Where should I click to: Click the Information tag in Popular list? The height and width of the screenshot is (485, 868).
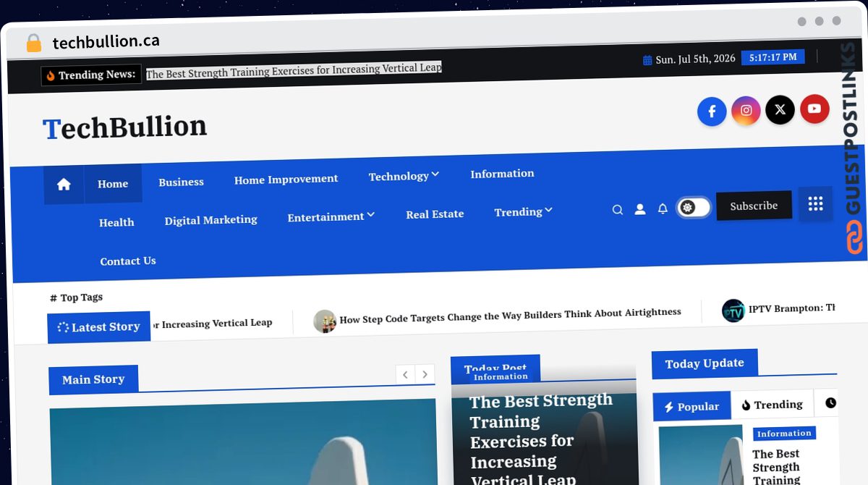[784, 433]
